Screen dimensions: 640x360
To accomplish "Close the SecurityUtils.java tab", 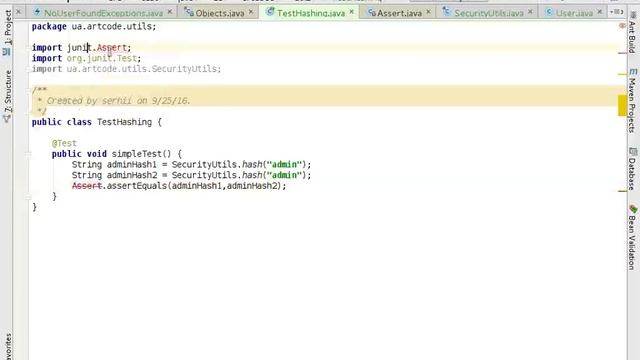I will [x=530, y=12].
